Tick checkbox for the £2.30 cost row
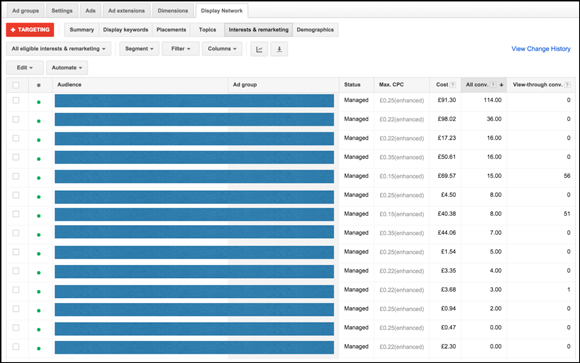 [16, 347]
